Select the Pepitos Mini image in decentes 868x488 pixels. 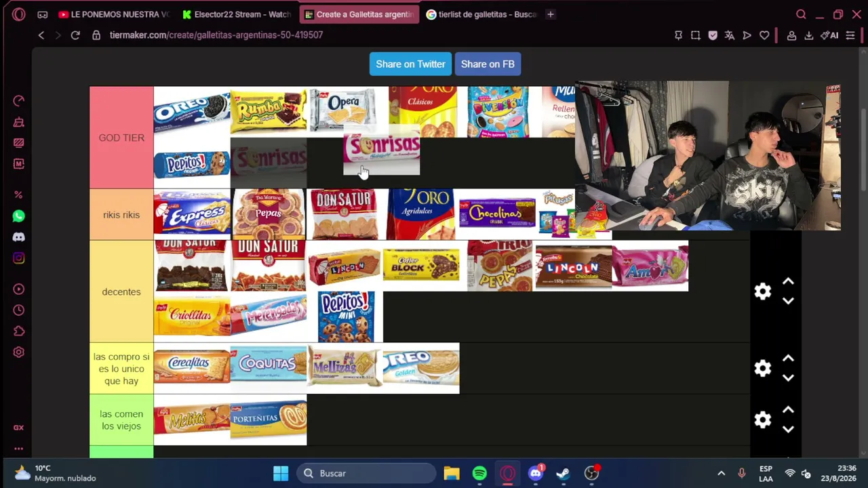346,317
